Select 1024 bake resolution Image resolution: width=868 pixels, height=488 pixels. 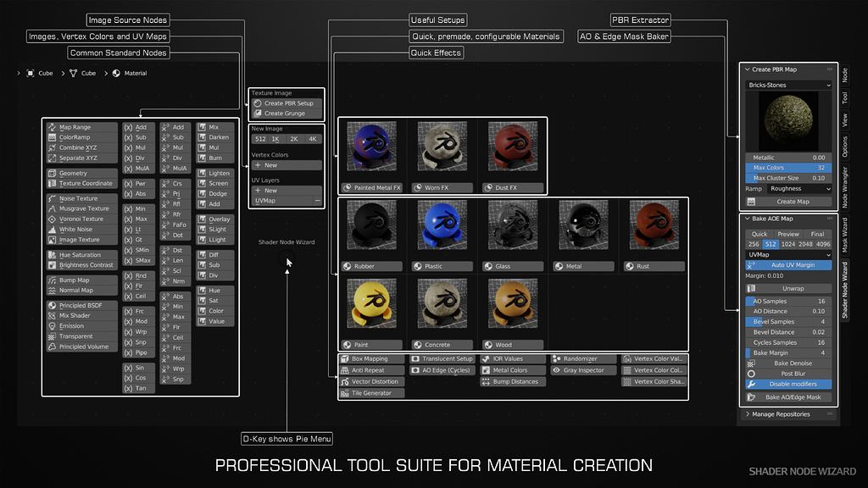(788, 244)
